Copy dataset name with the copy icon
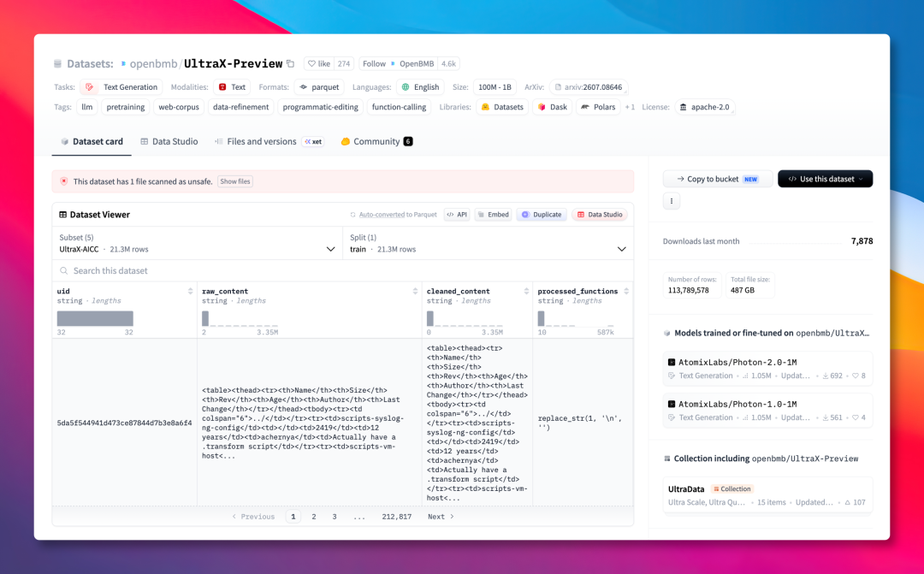This screenshot has height=574, width=924. click(290, 63)
